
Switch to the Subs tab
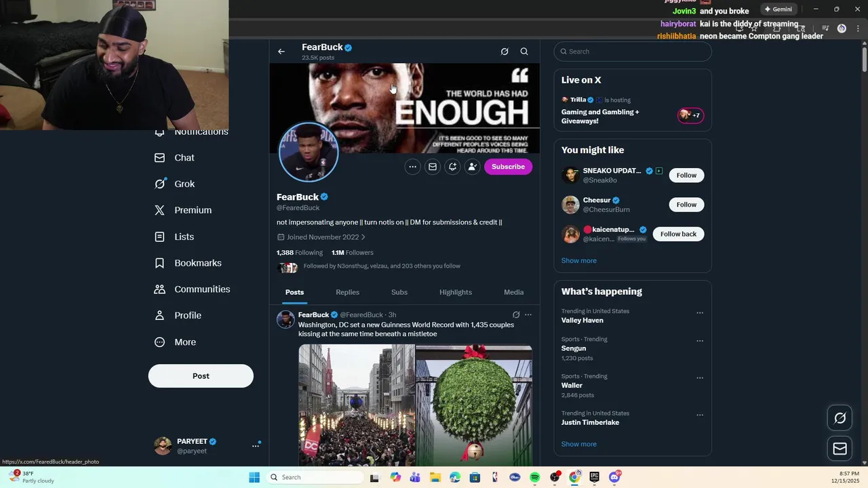click(x=399, y=292)
